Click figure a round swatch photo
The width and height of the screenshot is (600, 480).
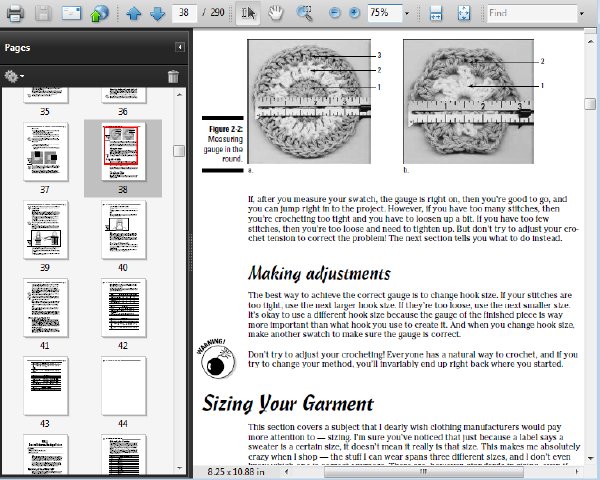[309, 101]
